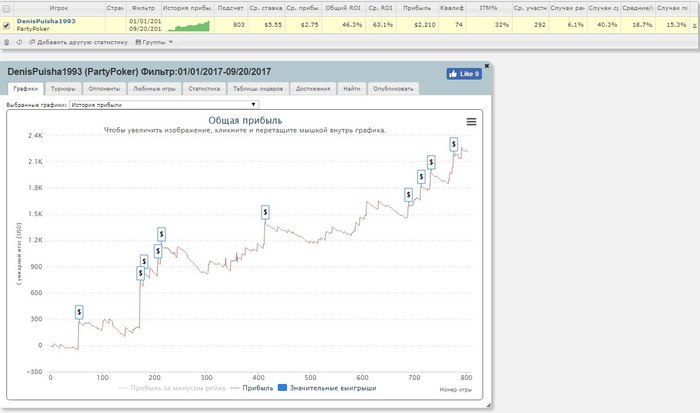Switch to the Оппоненты tab
700x413 pixels.
104,88
